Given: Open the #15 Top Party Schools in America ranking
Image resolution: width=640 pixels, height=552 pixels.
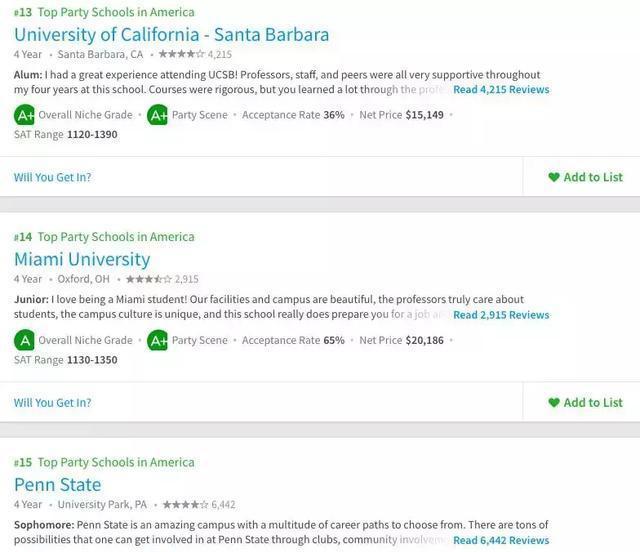Looking at the screenshot, I should point(104,462).
